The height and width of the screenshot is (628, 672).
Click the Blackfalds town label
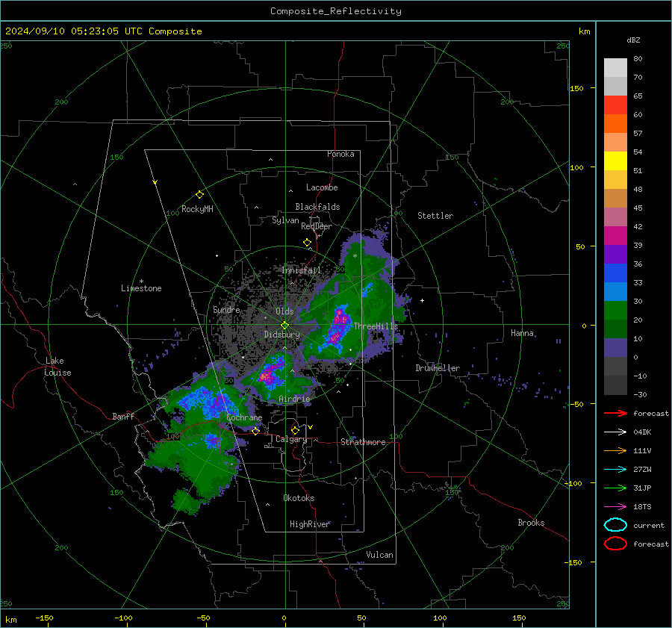click(317, 207)
